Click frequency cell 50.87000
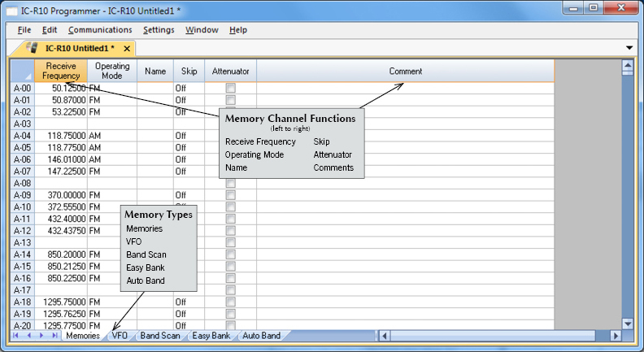 (61, 100)
